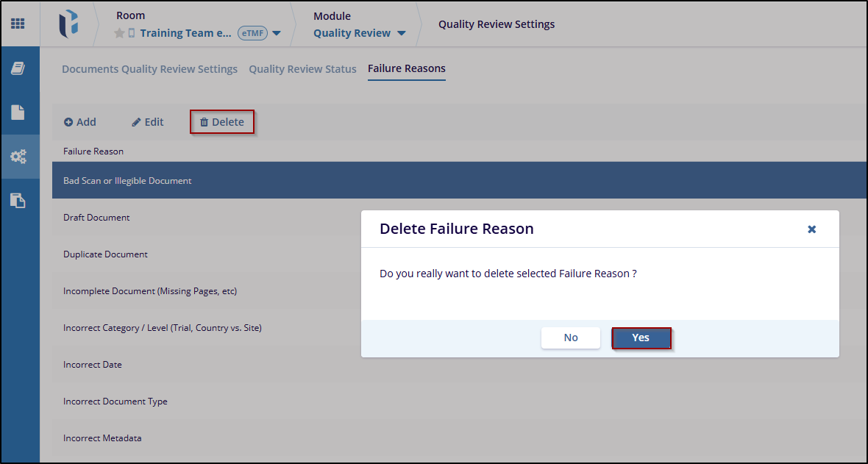The width and height of the screenshot is (868, 464).
Task: Click the copy documents icon in sidebar
Action: 18,200
